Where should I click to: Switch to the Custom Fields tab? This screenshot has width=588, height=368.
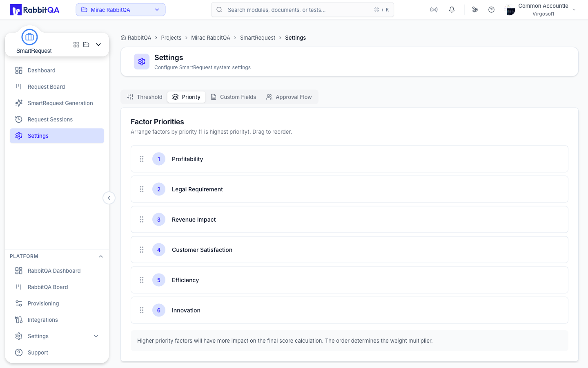pos(234,97)
